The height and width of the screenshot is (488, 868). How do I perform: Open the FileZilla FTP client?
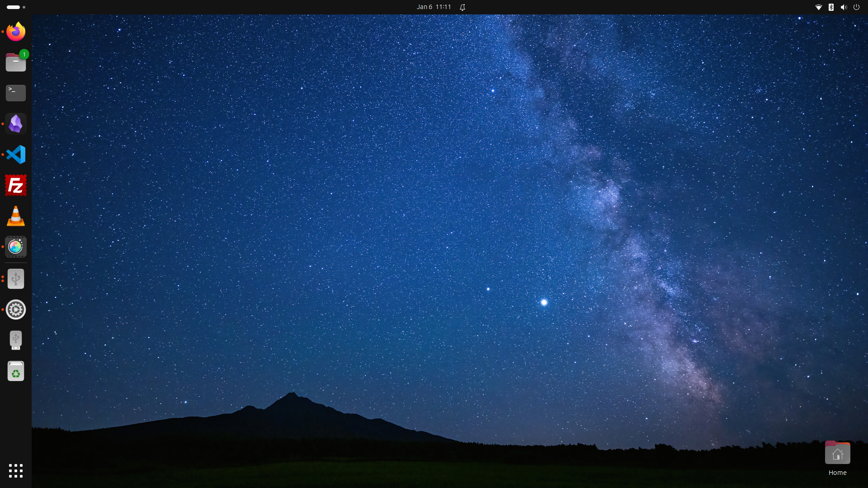[16, 185]
